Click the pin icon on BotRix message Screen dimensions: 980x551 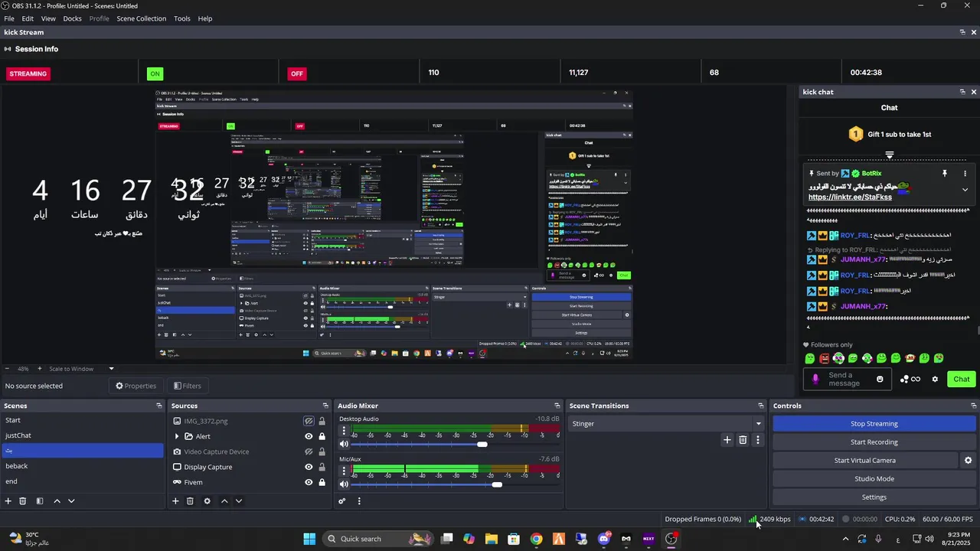945,174
